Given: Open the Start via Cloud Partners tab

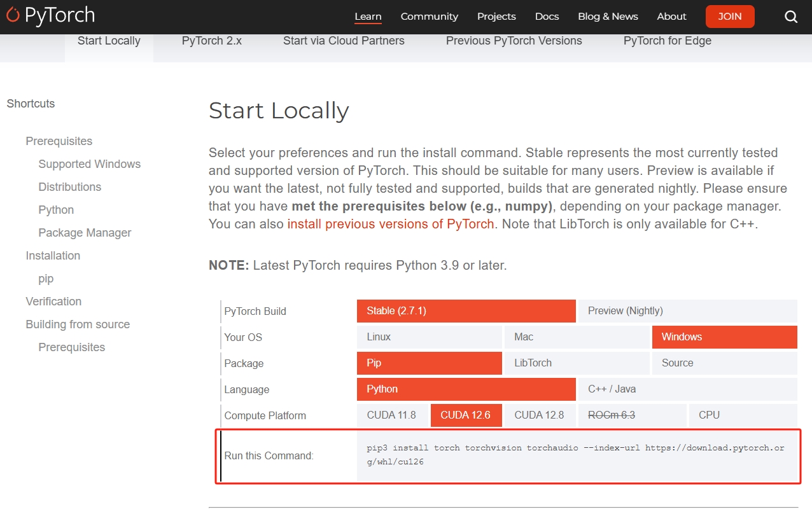Looking at the screenshot, I should (x=344, y=41).
